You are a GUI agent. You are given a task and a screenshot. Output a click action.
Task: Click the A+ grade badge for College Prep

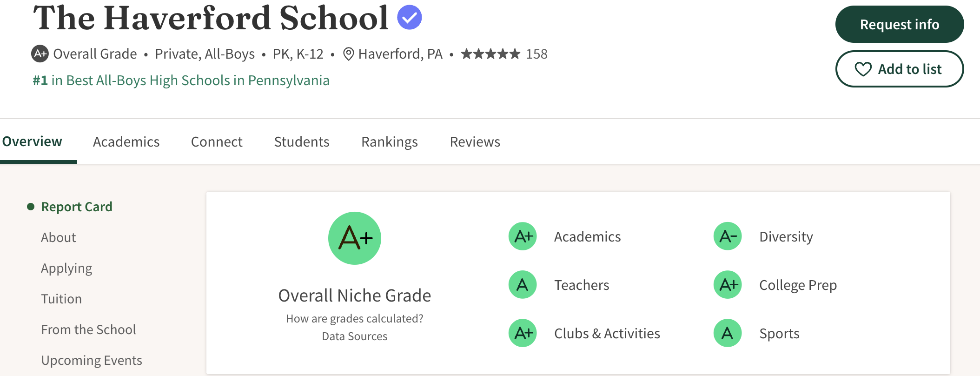pos(728,285)
